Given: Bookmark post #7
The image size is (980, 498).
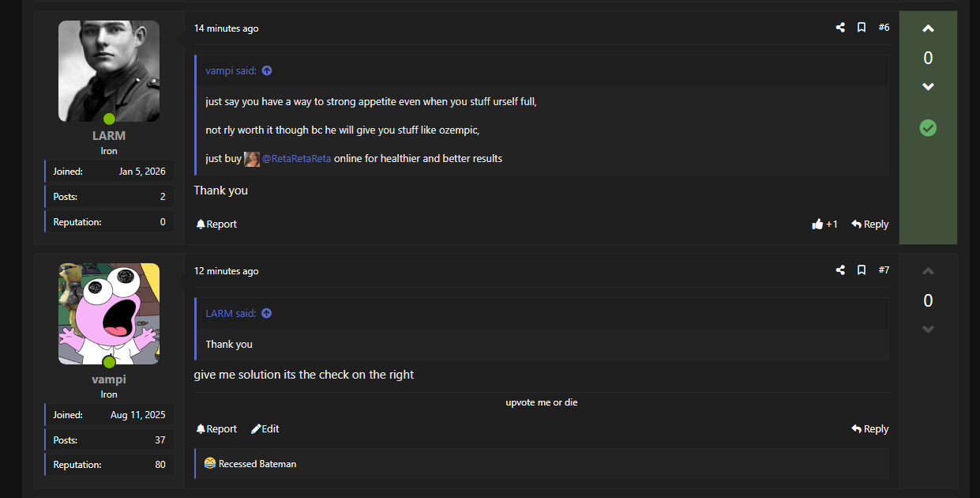Looking at the screenshot, I should tap(862, 270).
